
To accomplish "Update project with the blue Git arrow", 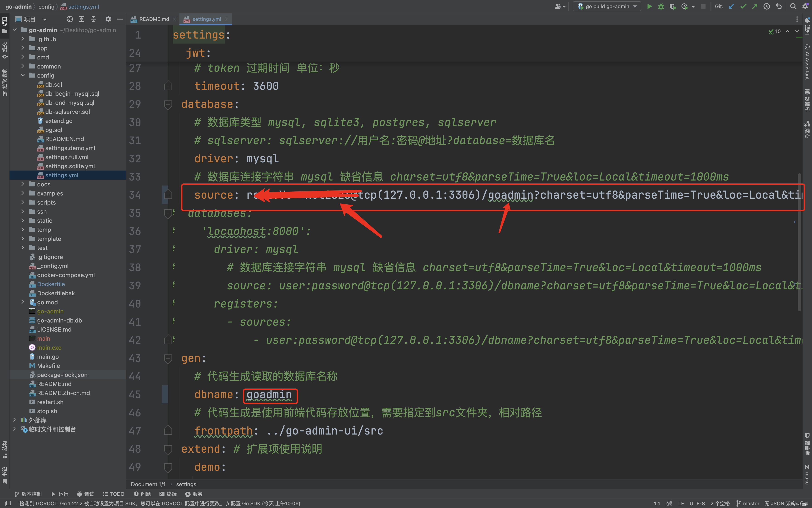I will [x=732, y=6].
